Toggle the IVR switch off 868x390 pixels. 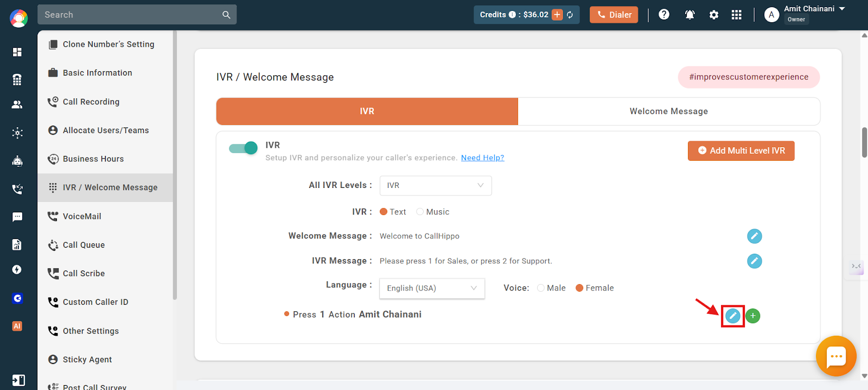[x=243, y=148]
